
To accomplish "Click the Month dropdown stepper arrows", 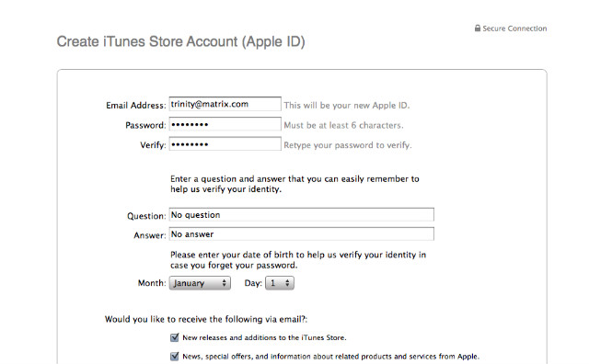I will 225,283.
